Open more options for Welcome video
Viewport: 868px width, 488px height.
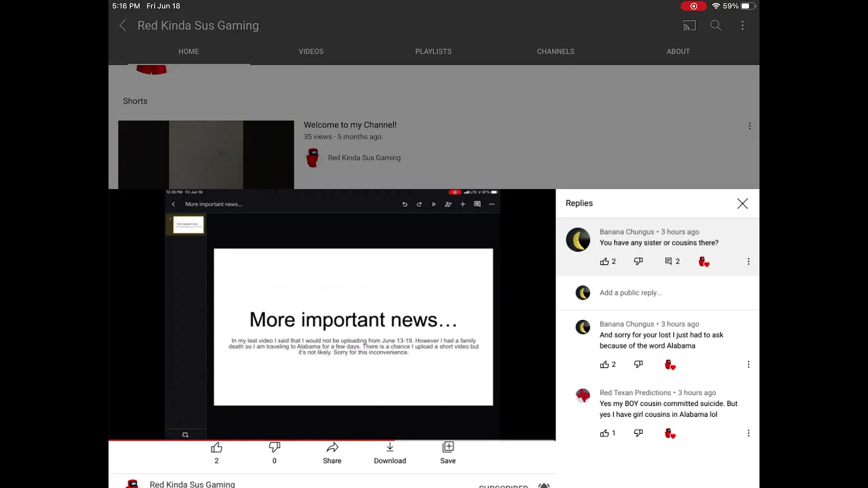coord(749,126)
